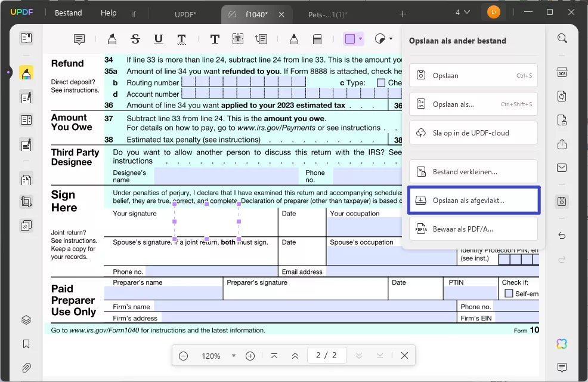Screen dimensions: 588x382
Task: Select the Pencil drawing tool
Action: tap(294, 39)
